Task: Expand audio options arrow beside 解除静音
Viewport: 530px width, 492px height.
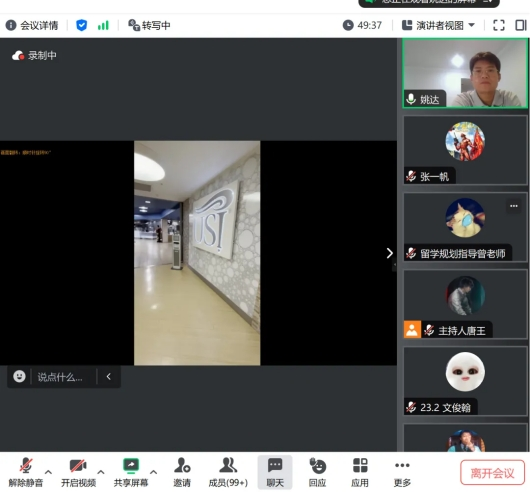Action: 48,472
